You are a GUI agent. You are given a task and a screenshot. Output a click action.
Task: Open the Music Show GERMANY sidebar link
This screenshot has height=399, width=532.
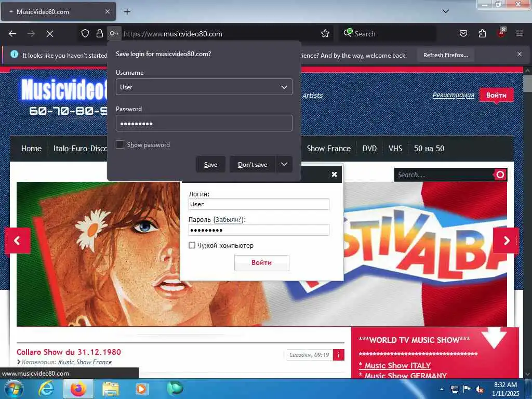click(403, 375)
